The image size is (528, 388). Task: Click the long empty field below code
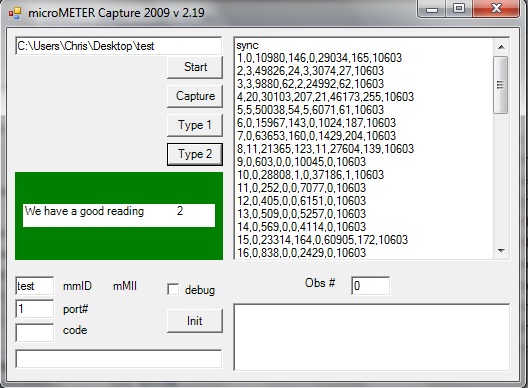click(x=119, y=359)
